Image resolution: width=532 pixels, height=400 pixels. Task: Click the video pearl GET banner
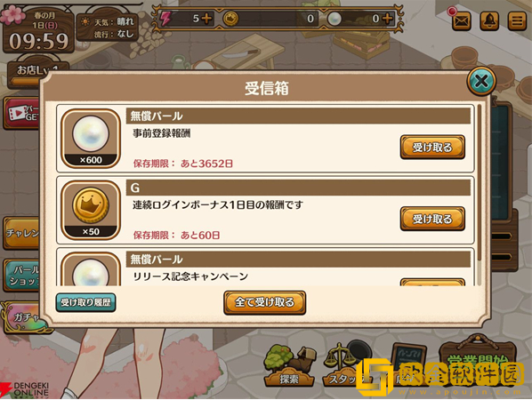point(22,114)
